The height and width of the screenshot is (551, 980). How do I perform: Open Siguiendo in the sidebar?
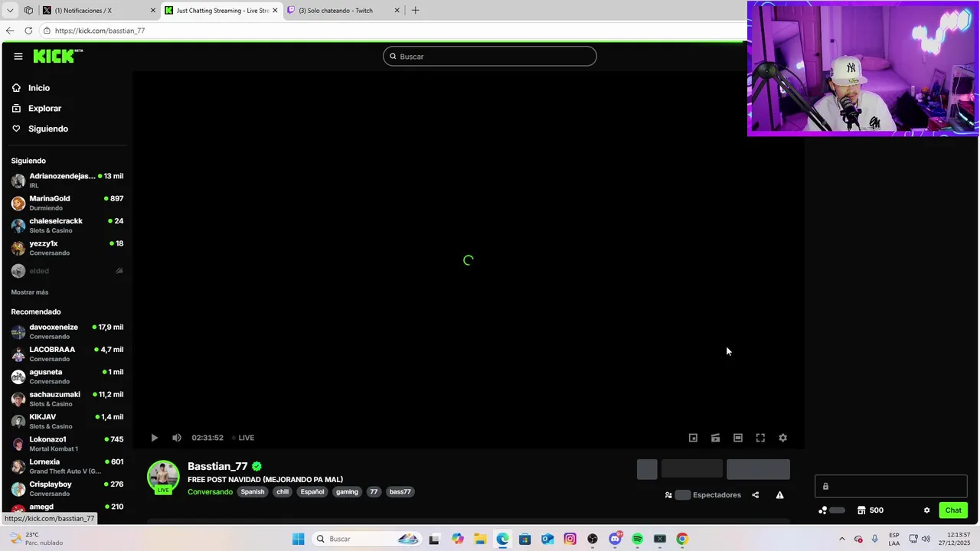(48, 129)
